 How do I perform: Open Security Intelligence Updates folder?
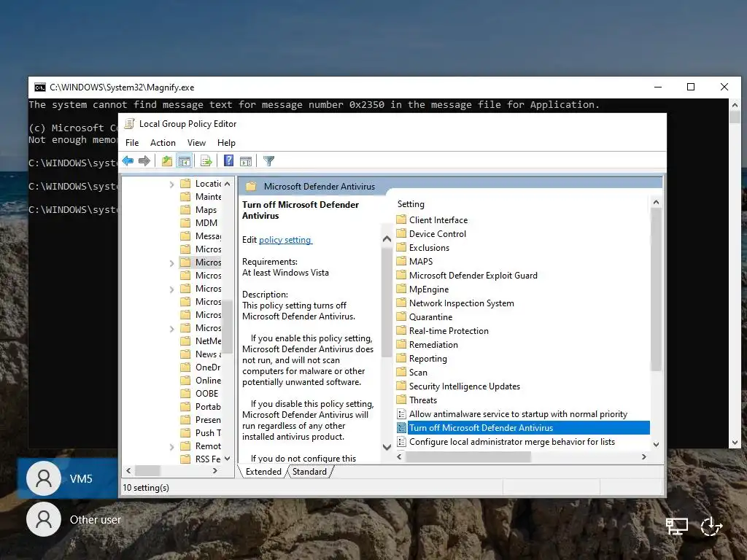(x=458, y=386)
